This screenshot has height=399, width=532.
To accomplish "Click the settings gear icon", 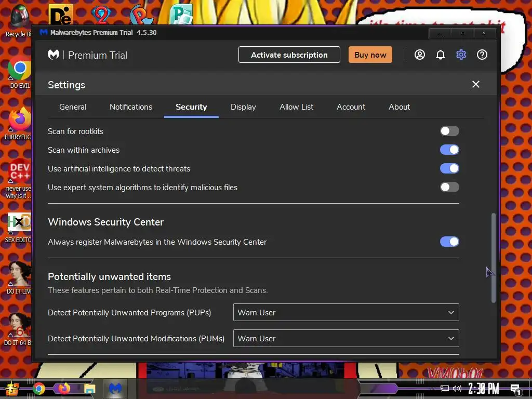I will pos(461,55).
